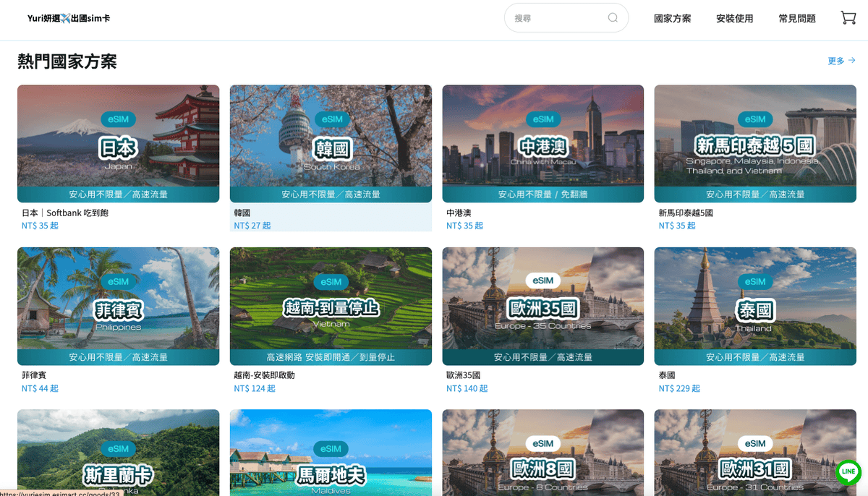Open the 韓國 South Korea plan thumbnail
The height and width of the screenshot is (496, 868).
(331, 143)
